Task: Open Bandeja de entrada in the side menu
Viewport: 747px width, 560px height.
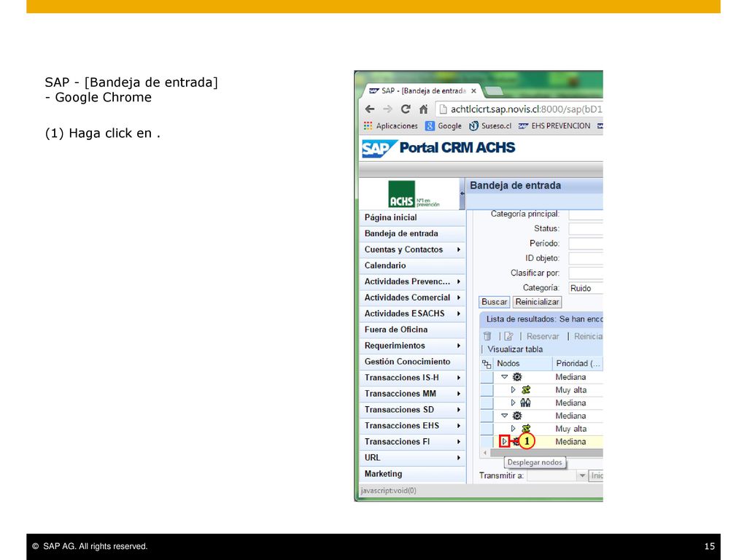Action: [x=412, y=234]
